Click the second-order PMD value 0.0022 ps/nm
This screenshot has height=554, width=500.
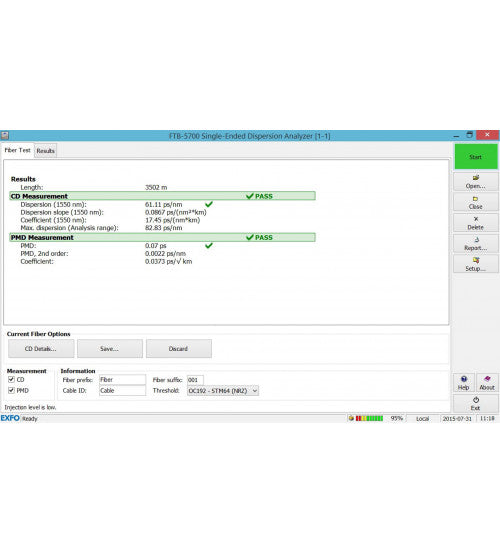click(x=165, y=254)
